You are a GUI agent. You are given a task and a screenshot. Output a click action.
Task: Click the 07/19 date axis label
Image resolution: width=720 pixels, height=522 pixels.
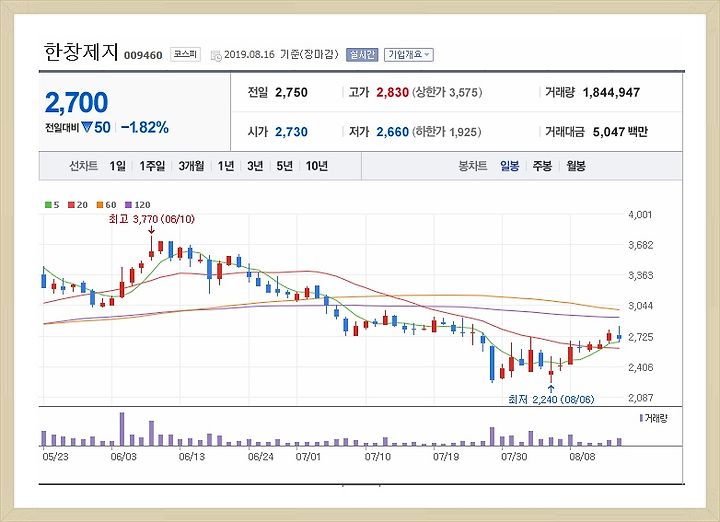tap(446, 457)
